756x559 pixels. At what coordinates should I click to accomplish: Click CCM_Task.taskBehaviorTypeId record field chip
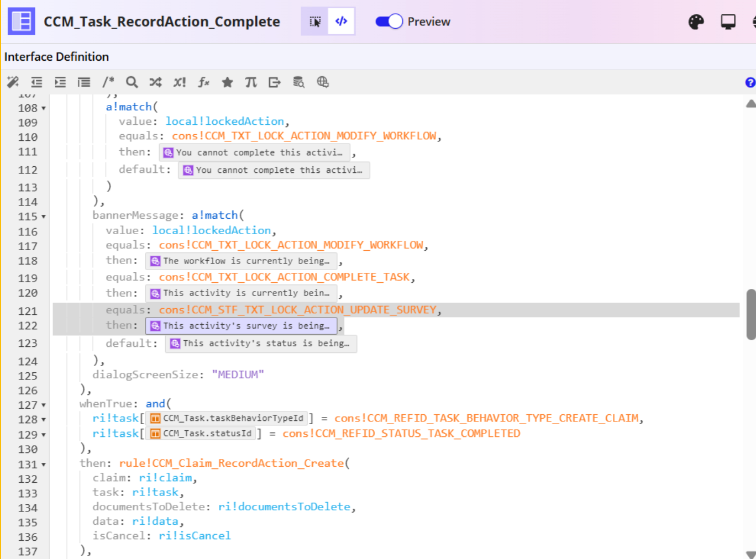pyautogui.click(x=227, y=418)
